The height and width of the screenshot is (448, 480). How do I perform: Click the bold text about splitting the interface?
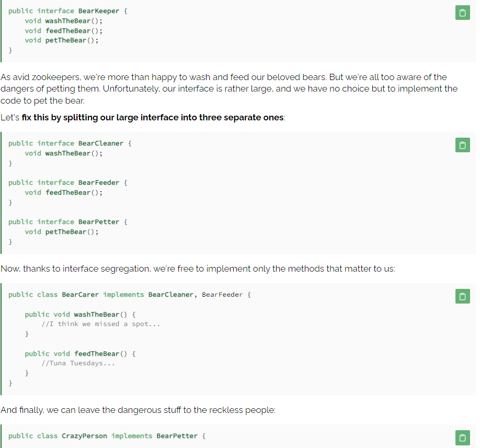coord(153,117)
